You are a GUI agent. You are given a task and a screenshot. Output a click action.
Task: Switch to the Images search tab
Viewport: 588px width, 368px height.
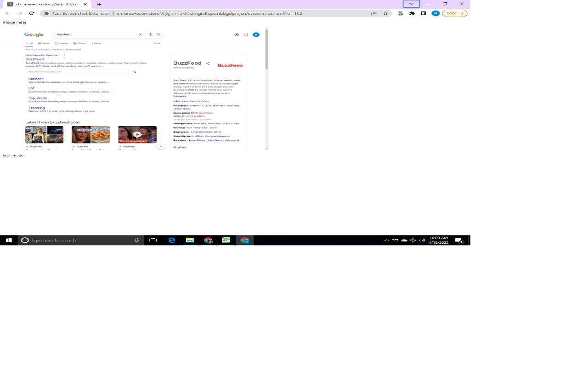[x=62, y=43]
